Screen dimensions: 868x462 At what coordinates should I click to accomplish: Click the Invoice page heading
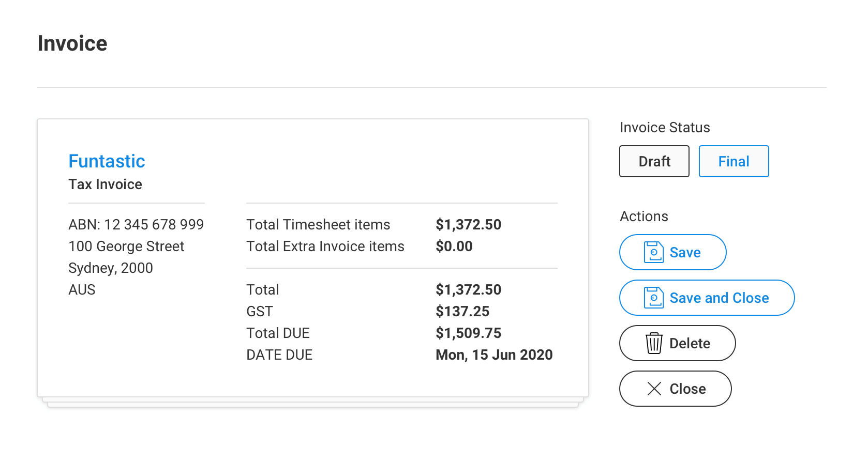click(x=72, y=43)
